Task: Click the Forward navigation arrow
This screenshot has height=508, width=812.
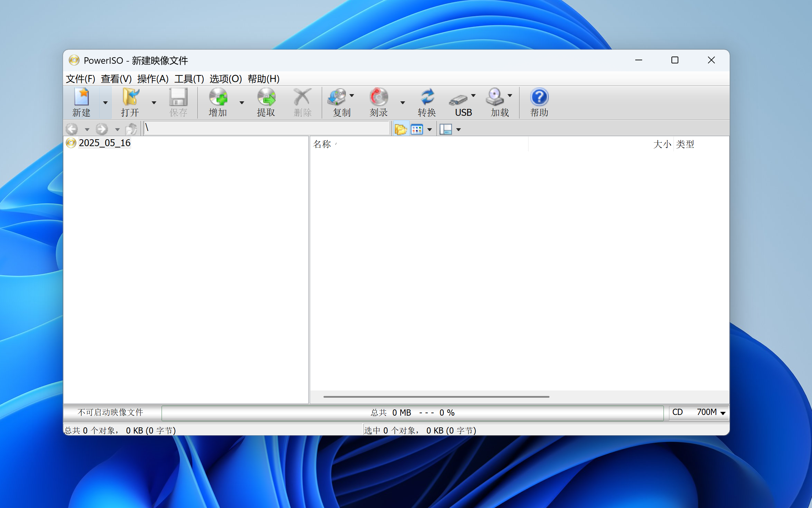Action: tap(102, 129)
